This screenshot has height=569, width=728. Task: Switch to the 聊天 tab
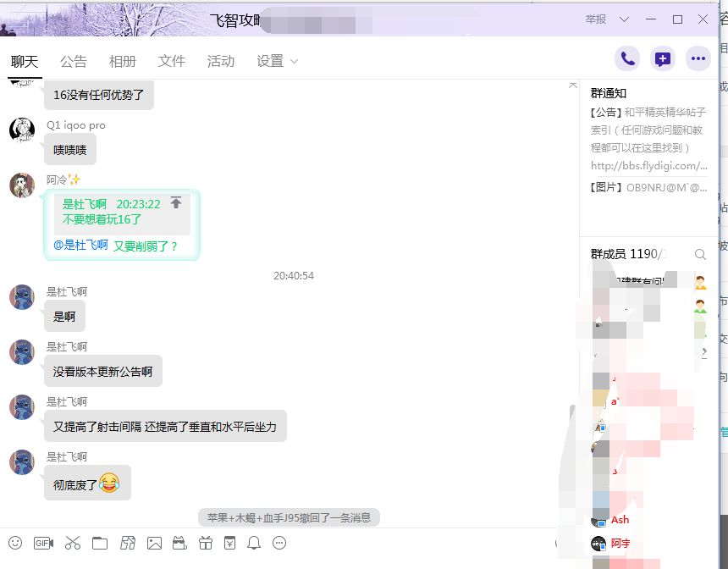coord(25,61)
